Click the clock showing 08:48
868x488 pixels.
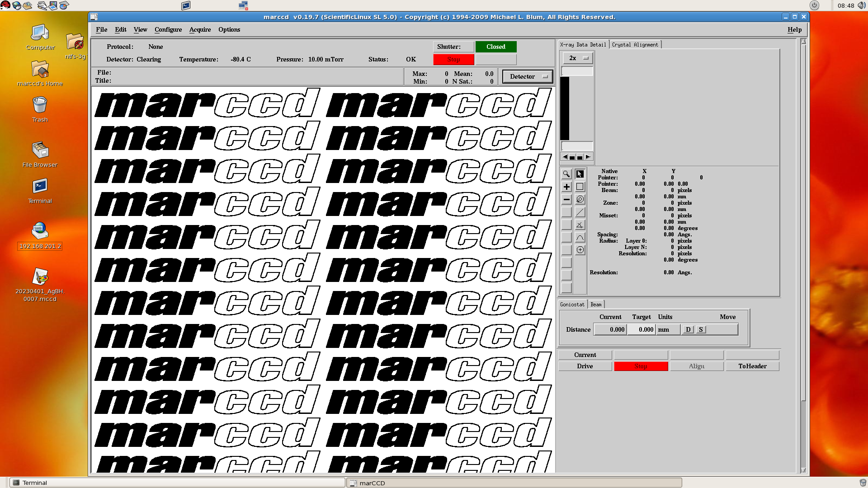click(x=845, y=5)
